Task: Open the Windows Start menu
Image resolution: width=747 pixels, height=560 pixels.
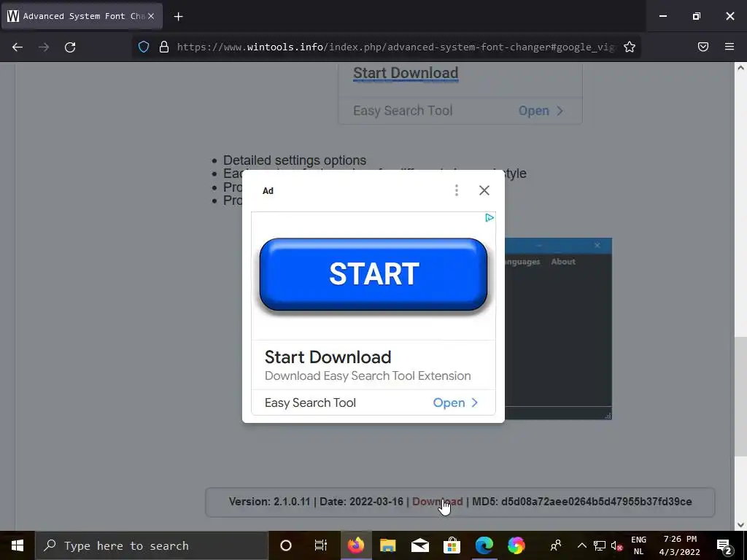Action: point(18,545)
